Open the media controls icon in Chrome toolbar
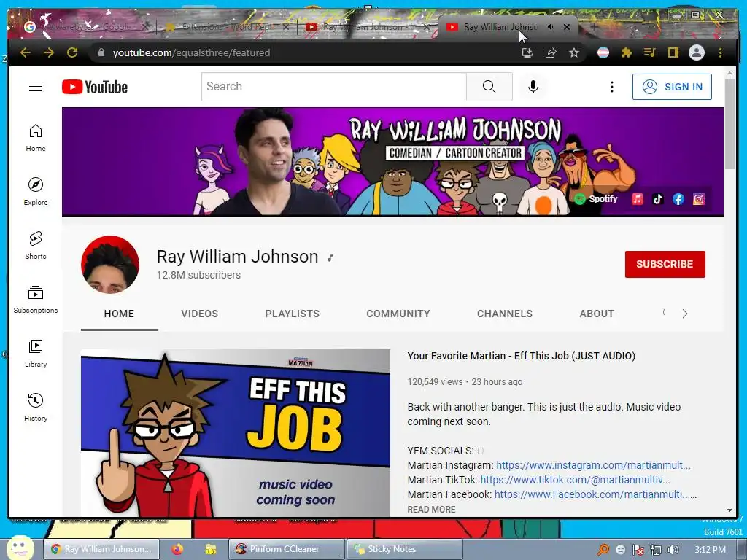Viewport: 747px width, 560px height. coord(649,52)
